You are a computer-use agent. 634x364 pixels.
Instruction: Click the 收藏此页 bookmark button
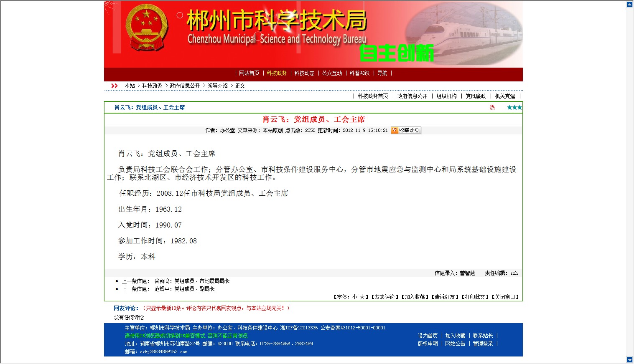(406, 130)
